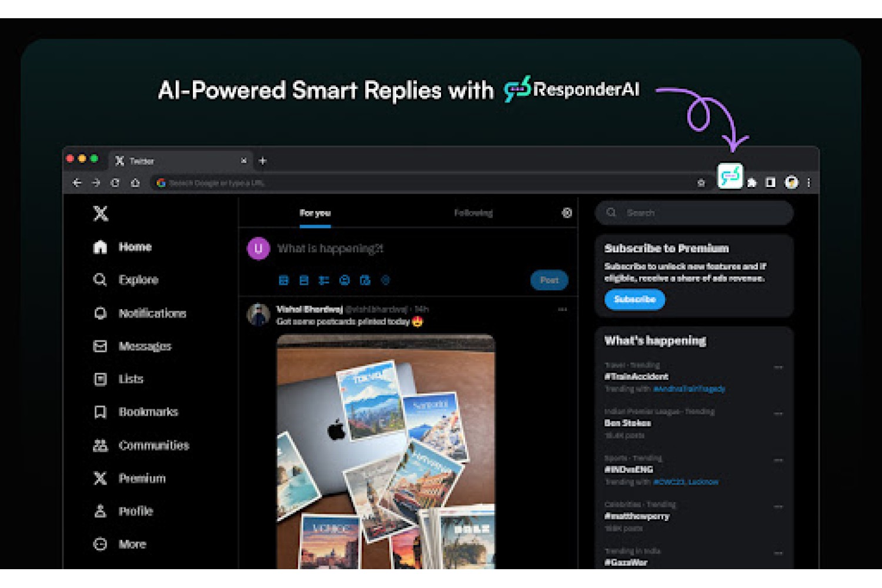Image resolution: width=882 pixels, height=588 pixels.
Task: Schedule post icon in composer
Action: [x=365, y=280]
